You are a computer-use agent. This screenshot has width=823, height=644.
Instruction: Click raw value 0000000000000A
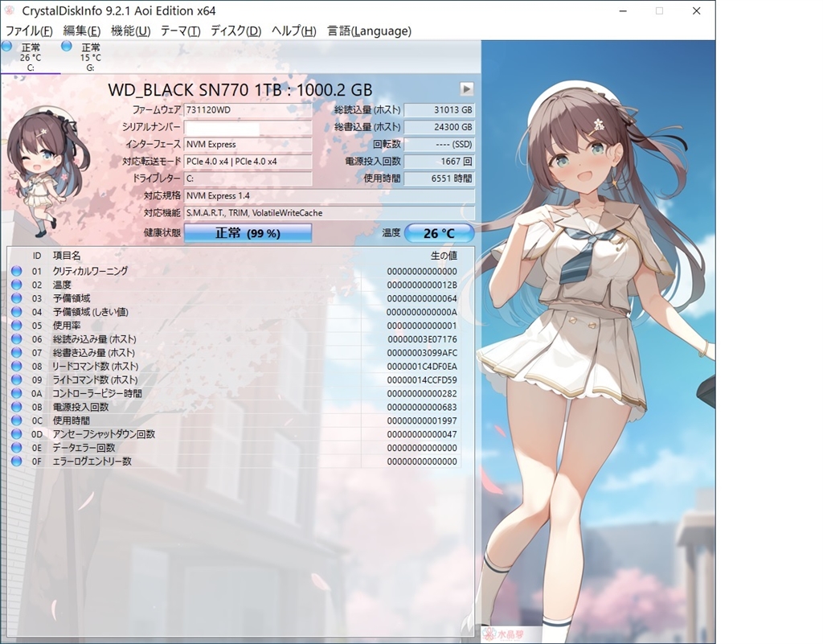pos(422,312)
